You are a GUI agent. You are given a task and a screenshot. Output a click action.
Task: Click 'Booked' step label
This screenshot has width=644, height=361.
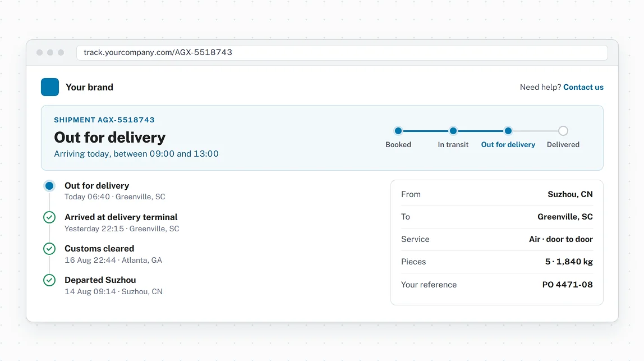398,145
